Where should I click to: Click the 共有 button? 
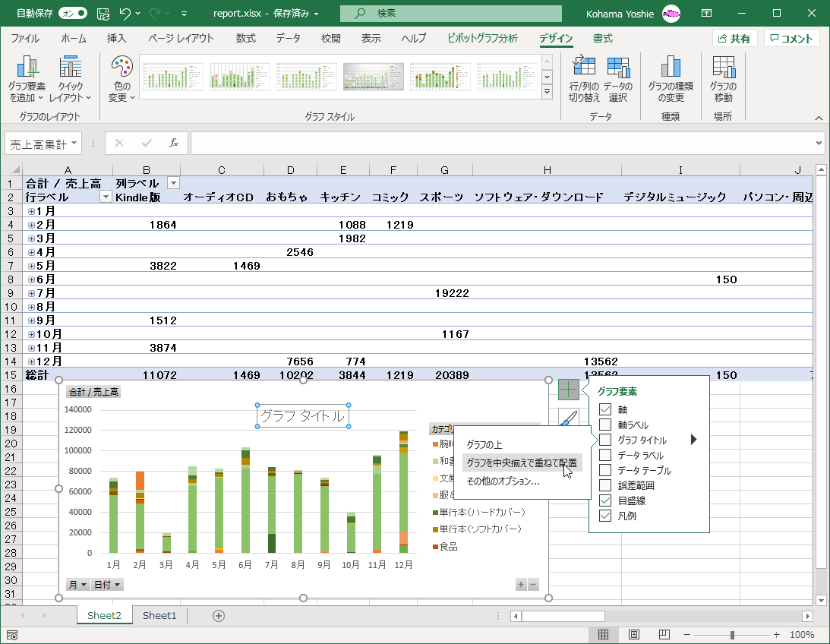734,39
